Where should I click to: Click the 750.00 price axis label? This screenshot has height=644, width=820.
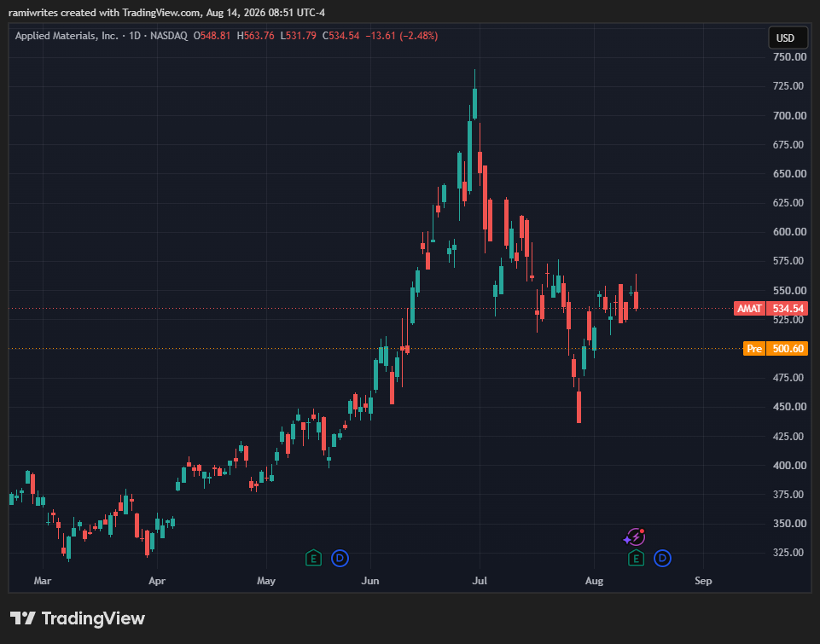789,57
